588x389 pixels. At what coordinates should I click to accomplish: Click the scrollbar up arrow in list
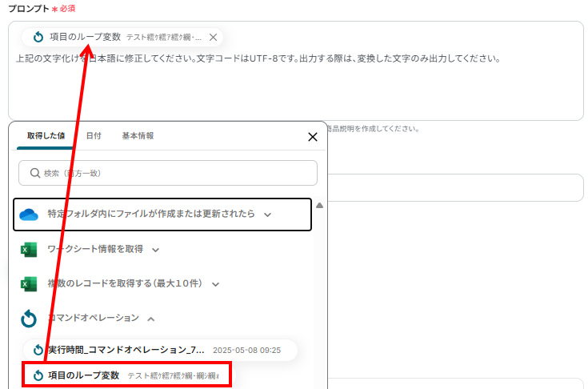point(319,205)
